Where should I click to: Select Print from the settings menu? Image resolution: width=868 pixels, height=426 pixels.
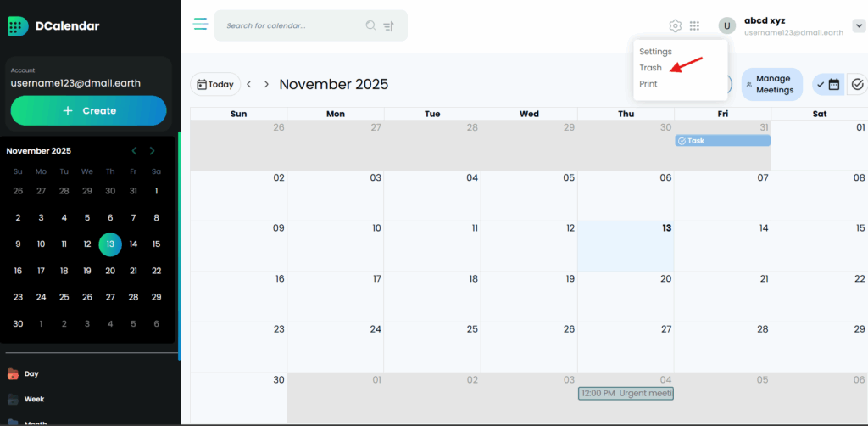click(x=648, y=84)
